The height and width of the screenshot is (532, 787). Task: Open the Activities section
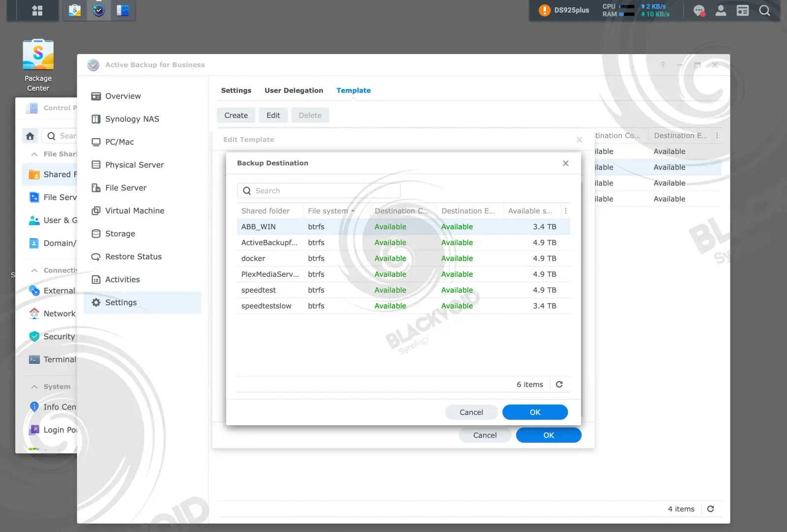143,279
